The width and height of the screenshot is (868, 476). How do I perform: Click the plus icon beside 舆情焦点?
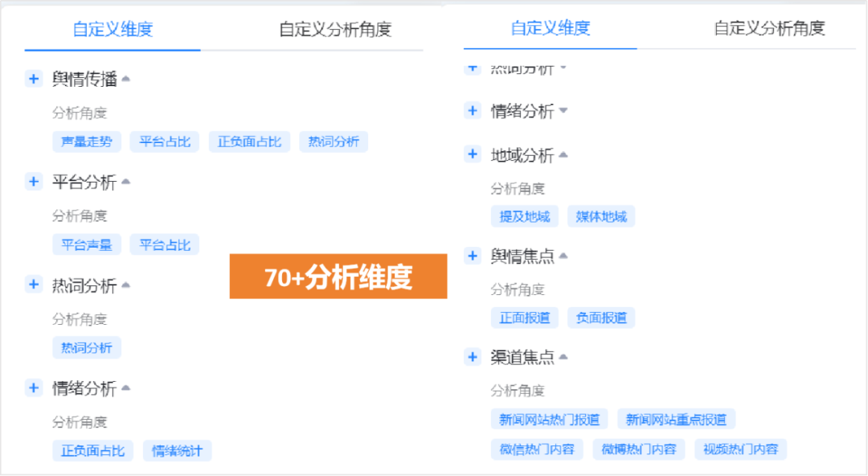point(473,256)
